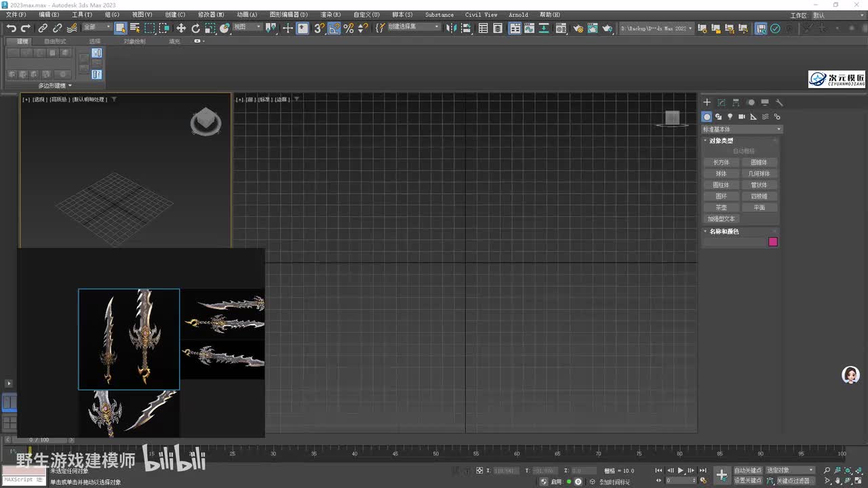Switch to the 自由形式 ribbon tab
The image size is (868, 488).
pyautogui.click(x=55, y=41)
